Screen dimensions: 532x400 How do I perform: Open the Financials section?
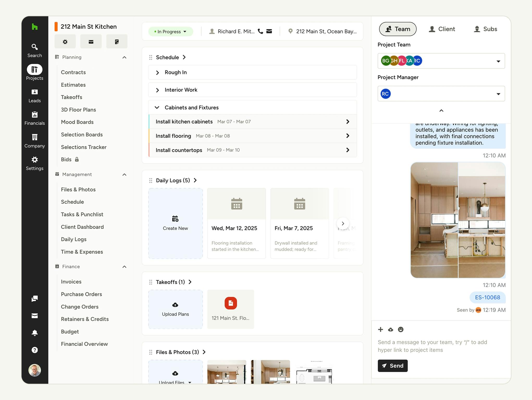pyautogui.click(x=35, y=118)
